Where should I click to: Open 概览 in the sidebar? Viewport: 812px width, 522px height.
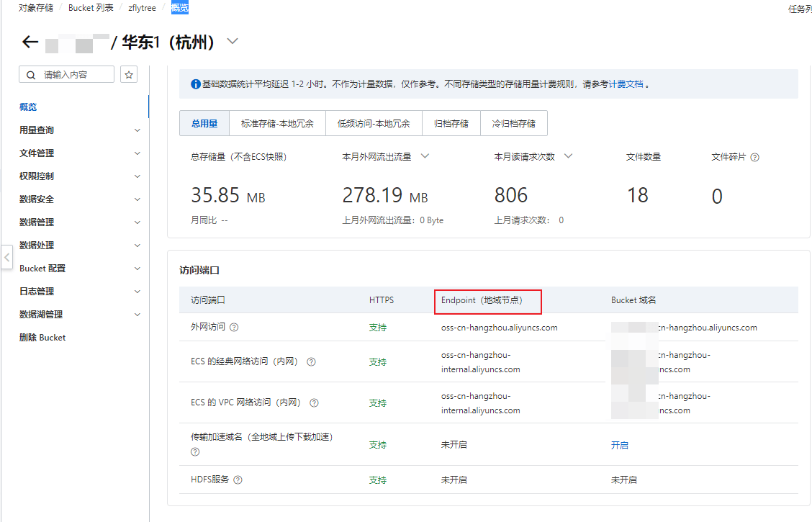pyautogui.click(x=28, y=107)
